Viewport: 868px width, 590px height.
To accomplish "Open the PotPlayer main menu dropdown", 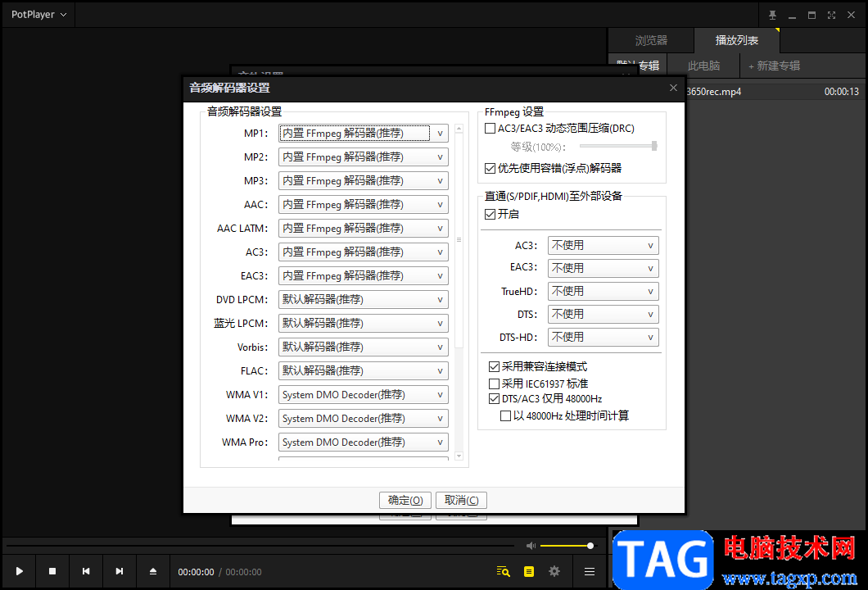I will tap(38, 15).
